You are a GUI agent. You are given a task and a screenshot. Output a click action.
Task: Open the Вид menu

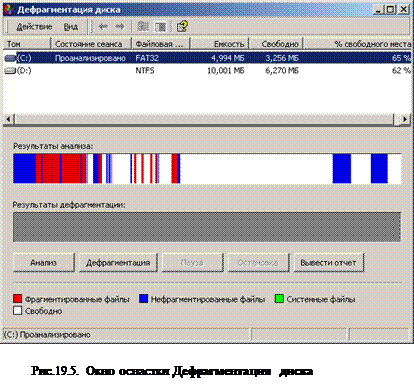[71, 27]
